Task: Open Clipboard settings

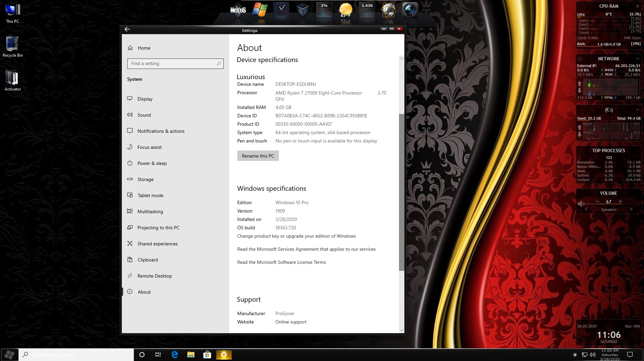Action: coord(176,260)
